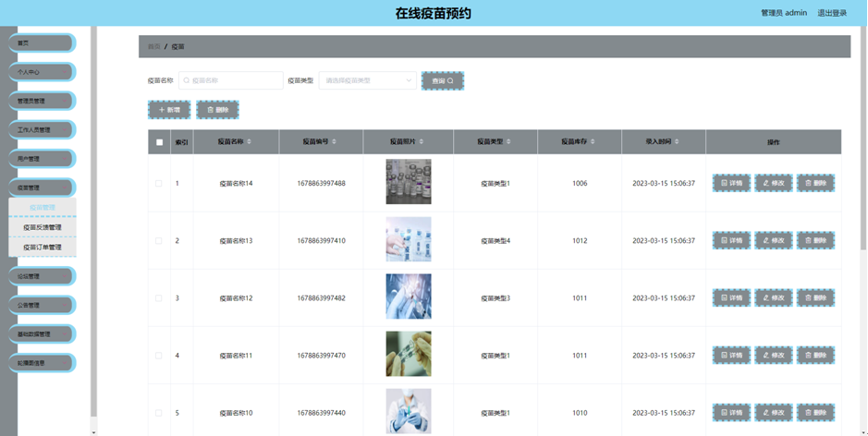The height and width of the screenshot is (436, 868).
Task: Click sort icon on 疫苗照片 column
Action: (x=422, y=141)
